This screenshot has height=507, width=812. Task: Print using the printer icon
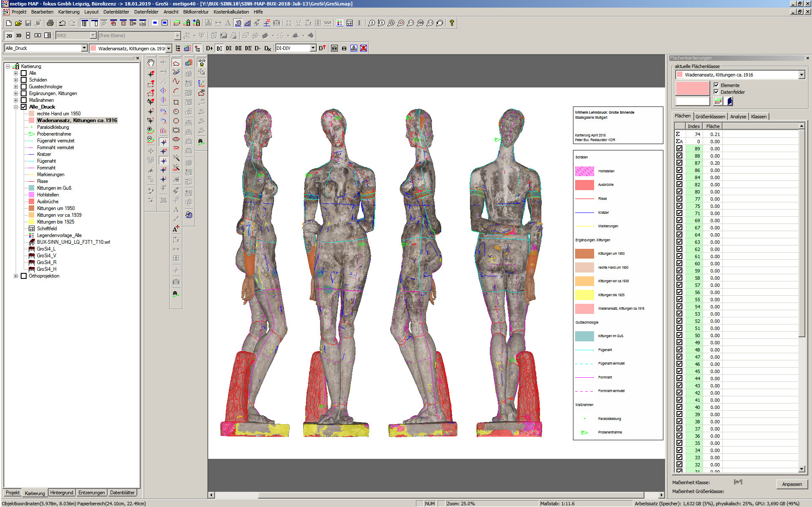tap(50, 23)
